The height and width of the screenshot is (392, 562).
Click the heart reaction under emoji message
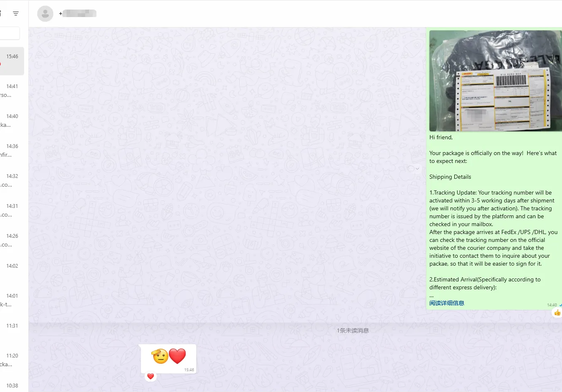150,376
